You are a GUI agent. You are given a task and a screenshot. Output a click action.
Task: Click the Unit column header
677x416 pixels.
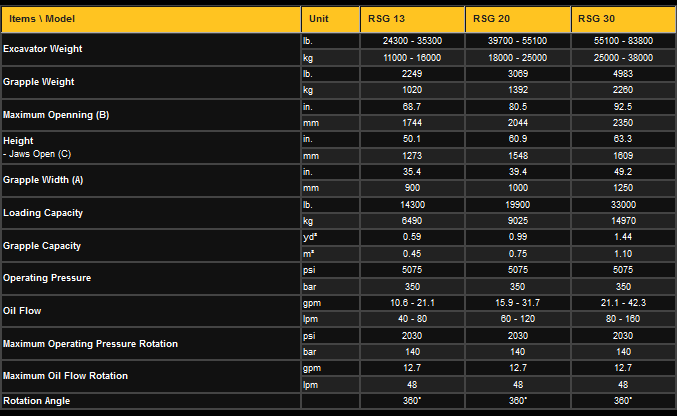click(x=319, y=19)
